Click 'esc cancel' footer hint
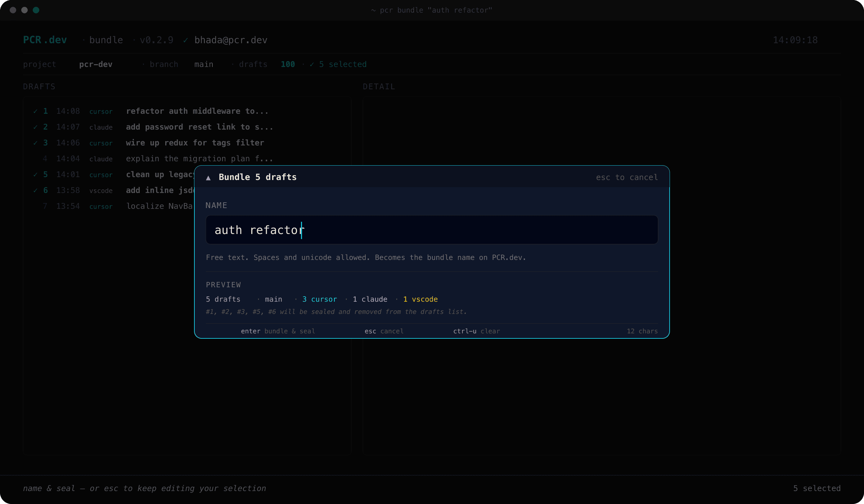 coord(384,331)
